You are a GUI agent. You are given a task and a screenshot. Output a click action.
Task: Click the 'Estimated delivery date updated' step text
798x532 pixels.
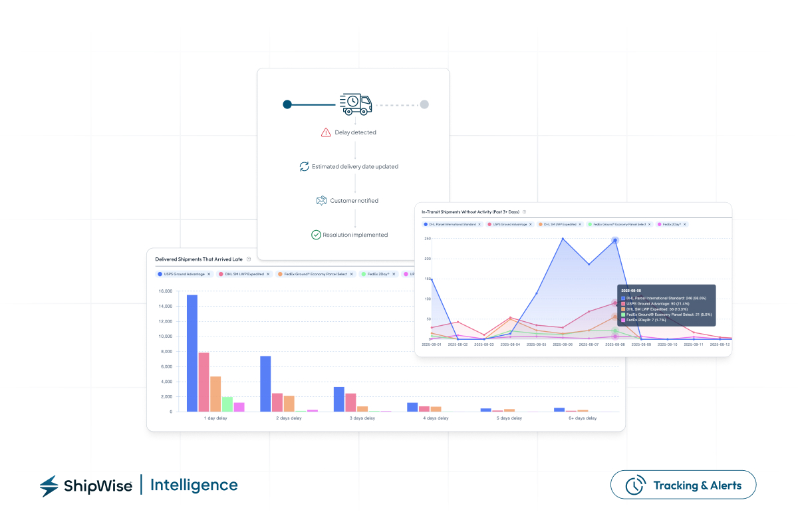click(355, 166)
